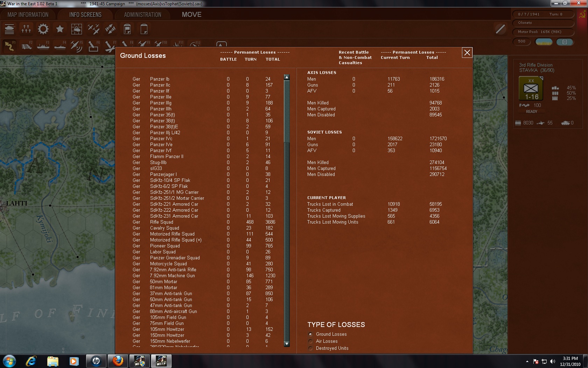Open the weather map icon

click(77, 29)
